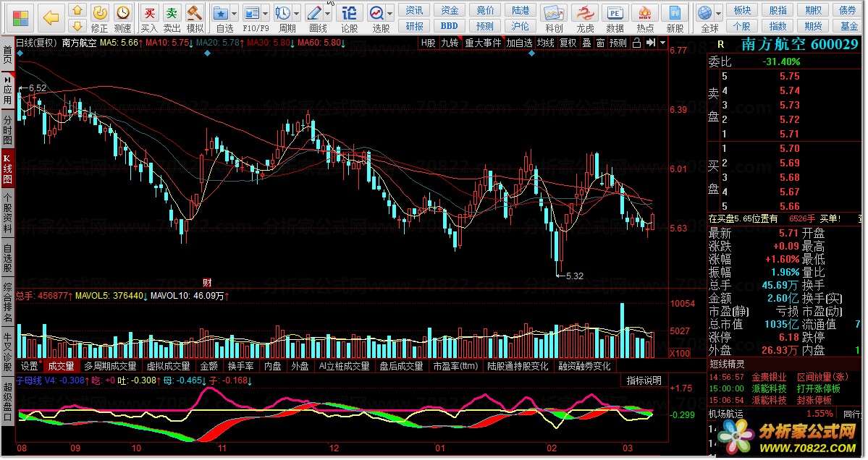
Task: Click the yellow down arrow button
Action: tap(77, 25)
